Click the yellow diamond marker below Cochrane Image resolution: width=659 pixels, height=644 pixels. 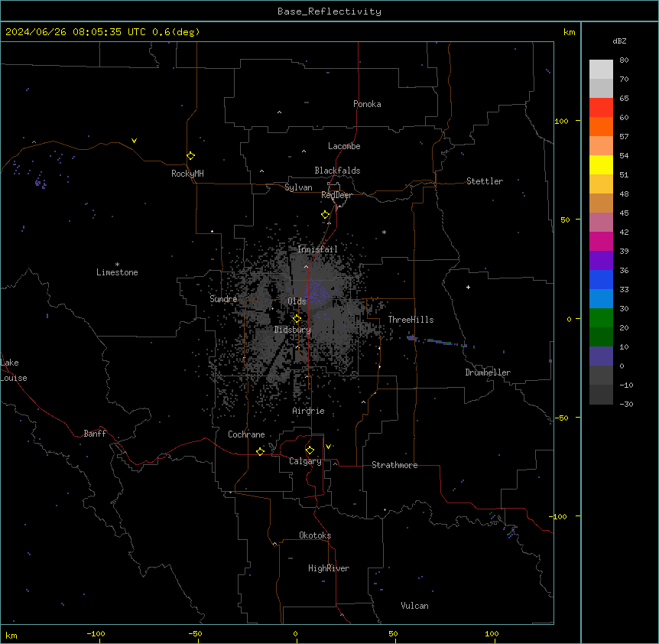[260, 451]
